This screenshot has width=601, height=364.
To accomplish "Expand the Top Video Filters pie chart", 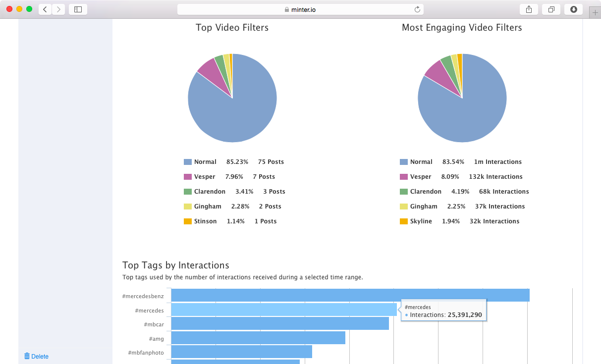I will point(232,98).
